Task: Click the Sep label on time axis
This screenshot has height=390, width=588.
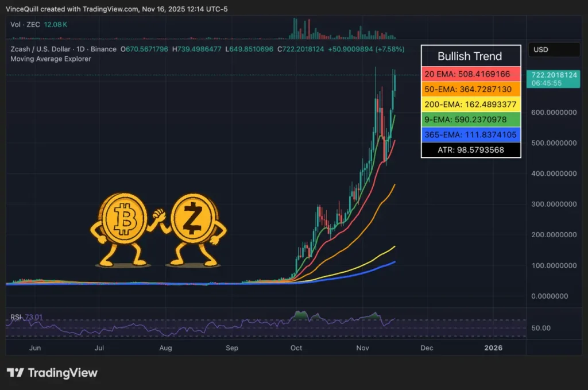Action: 232,348
